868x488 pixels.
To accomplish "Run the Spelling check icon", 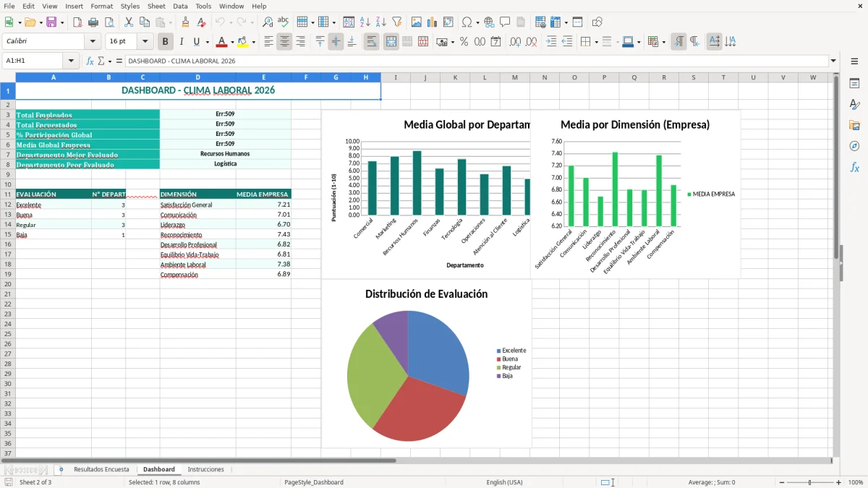I will point(284,22).
